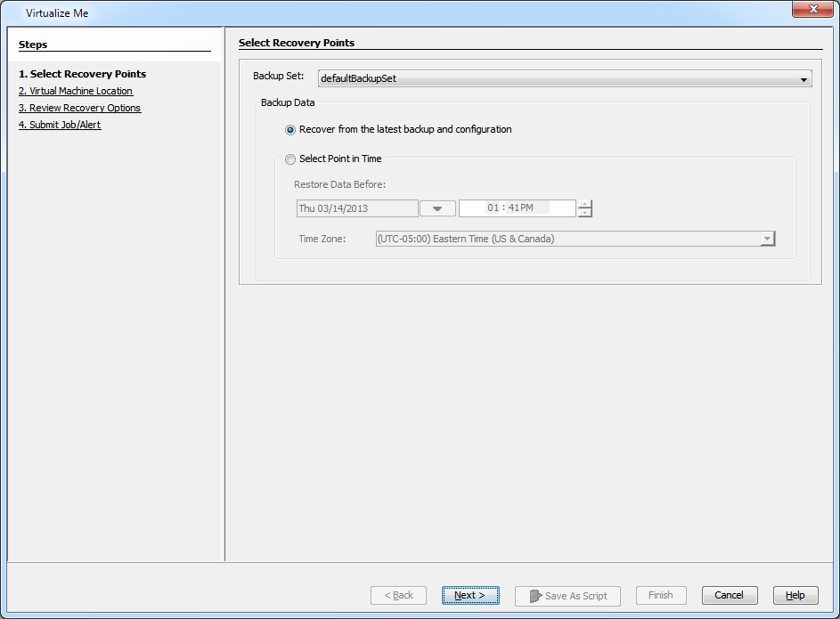The height and width of the screenshot is (619, 840).
Task: Select 'Recover from the latest backup' option
Action: tap(290, 130)
